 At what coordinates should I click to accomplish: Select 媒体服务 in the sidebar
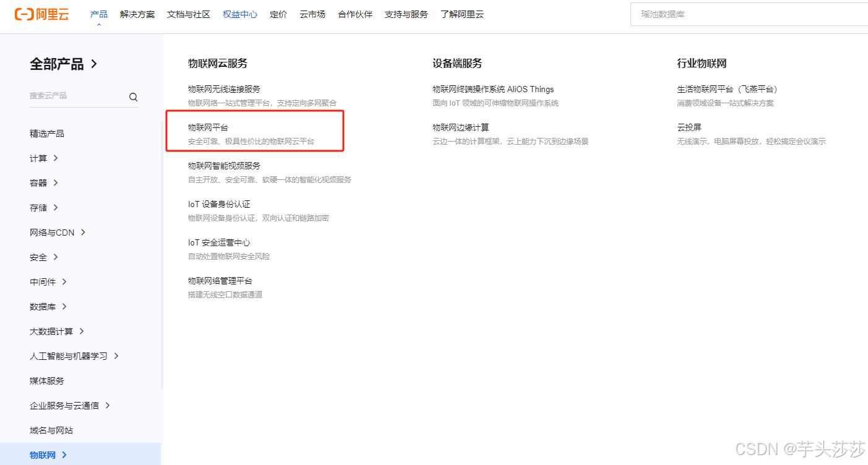47,381
